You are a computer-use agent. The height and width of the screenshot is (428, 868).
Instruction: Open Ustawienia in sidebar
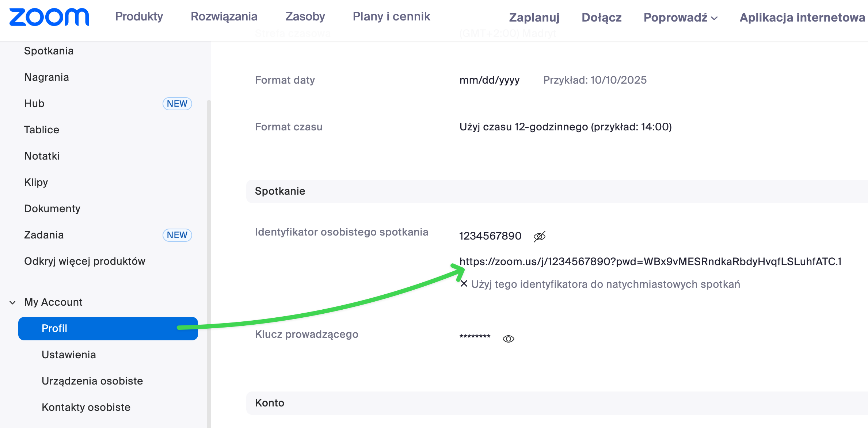click(x=69, y=355)
